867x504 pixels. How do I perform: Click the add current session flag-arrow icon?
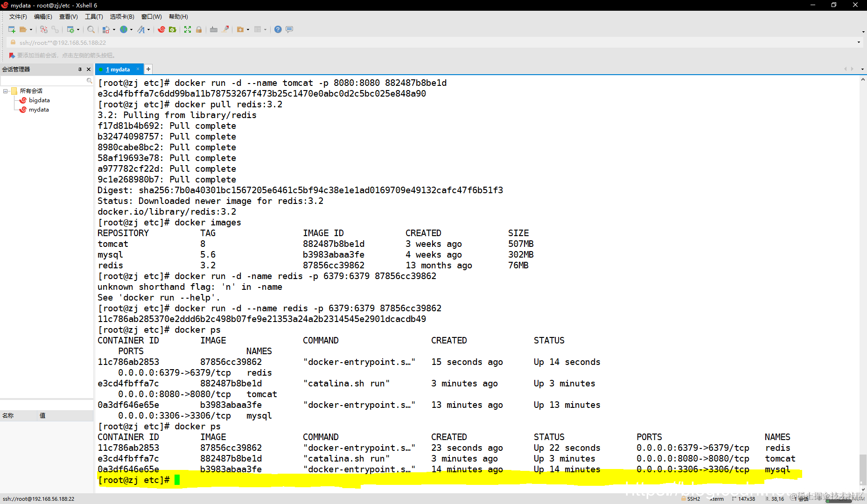(x=12, y=56)
